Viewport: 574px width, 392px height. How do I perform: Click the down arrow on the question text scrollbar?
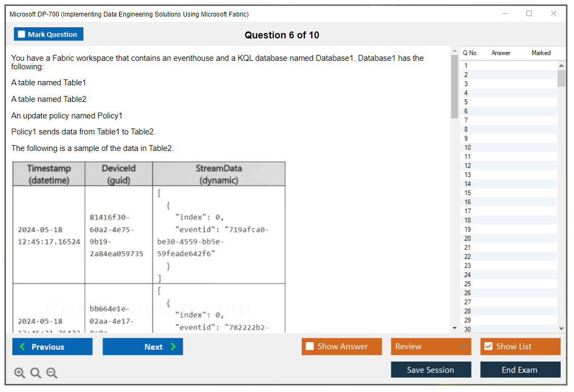[454, 327]
